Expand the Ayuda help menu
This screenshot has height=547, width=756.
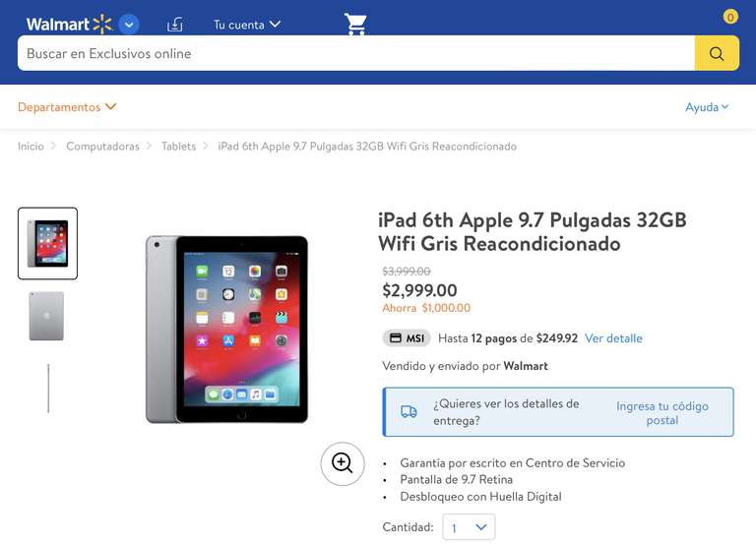coord(707,107)
